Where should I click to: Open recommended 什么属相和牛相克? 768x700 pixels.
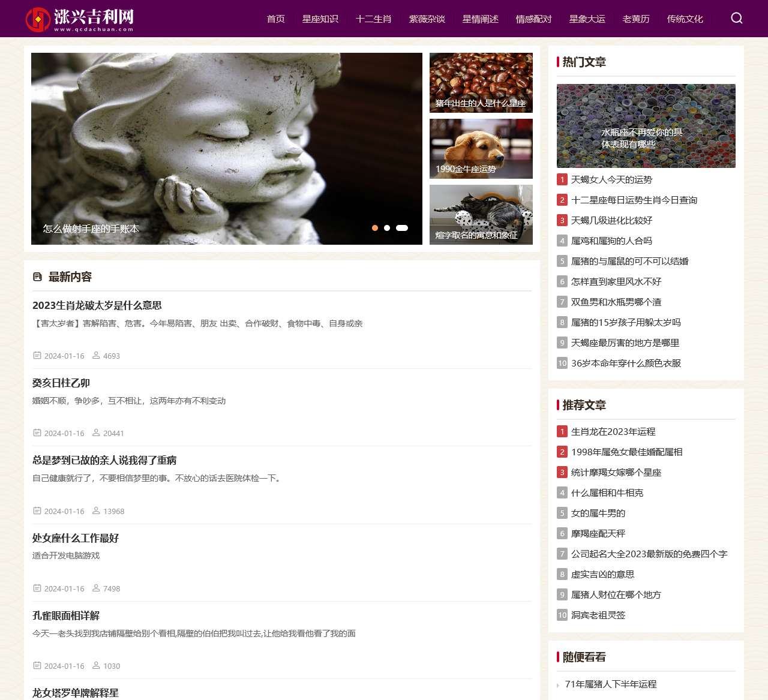[x=607, y=492]
